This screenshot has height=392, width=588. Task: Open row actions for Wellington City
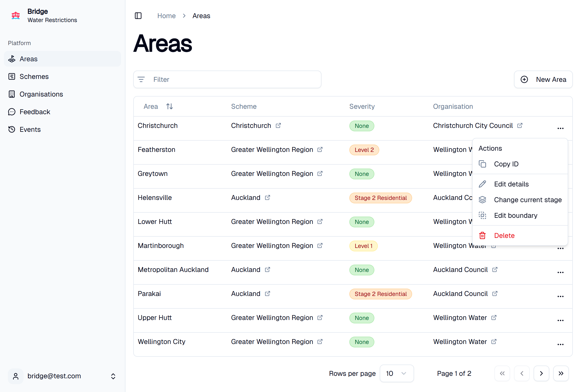click(560, 344)
